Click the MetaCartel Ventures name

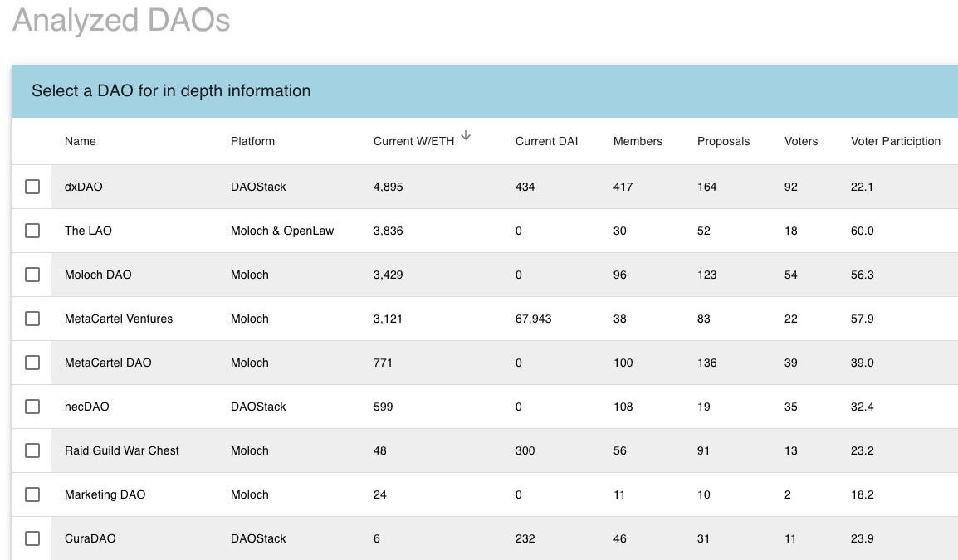pos(119,319)
